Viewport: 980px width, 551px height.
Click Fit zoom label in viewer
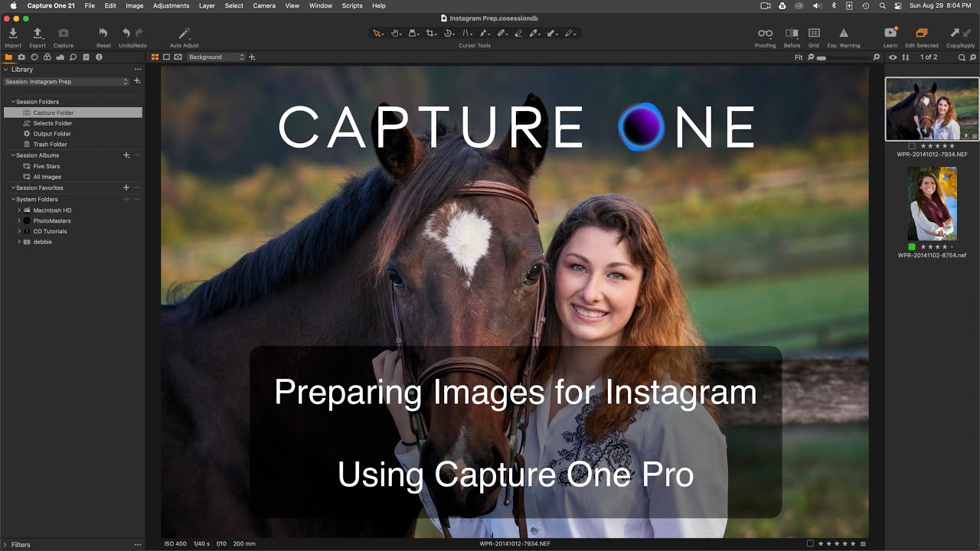click(799, 57)
